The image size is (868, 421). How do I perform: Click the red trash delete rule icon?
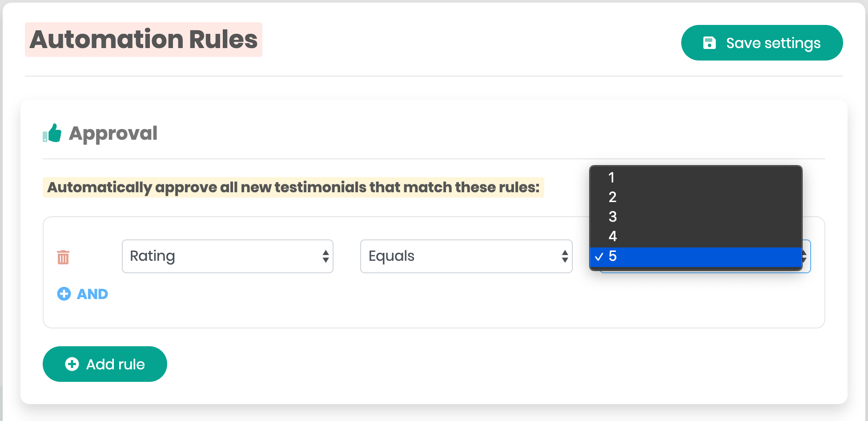pyautogui.click(x=63, y=257)
